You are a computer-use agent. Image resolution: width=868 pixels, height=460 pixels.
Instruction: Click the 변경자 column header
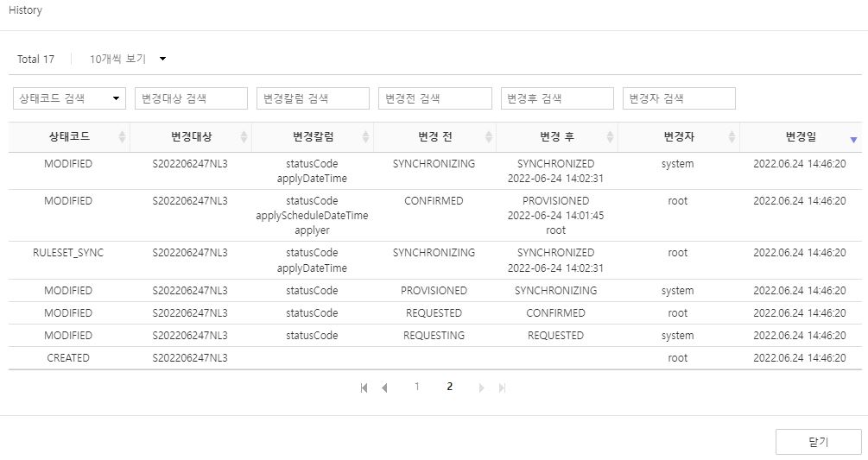point(679,137)
